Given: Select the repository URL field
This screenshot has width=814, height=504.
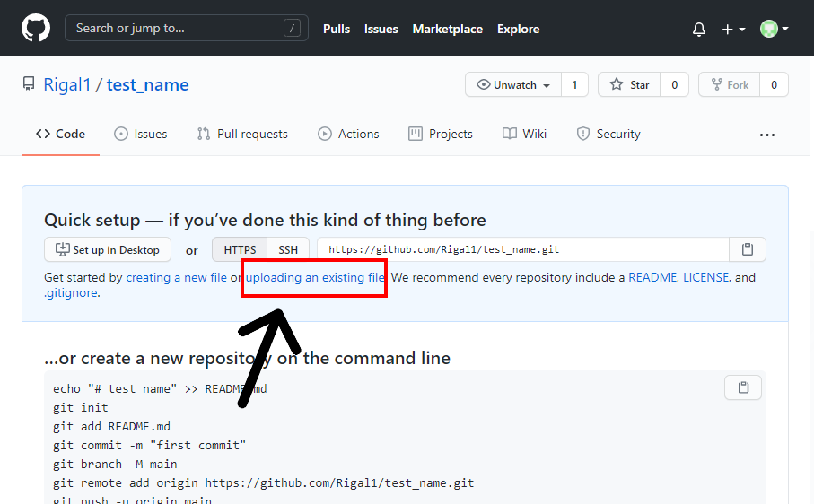Looking at the screenshot, I should click(522, 249).
